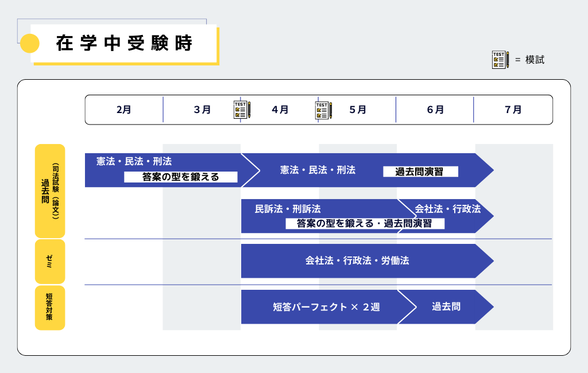Select the 2月 month header
The height and width of the screenshot is (373, 588).
[x=124, y=110]
